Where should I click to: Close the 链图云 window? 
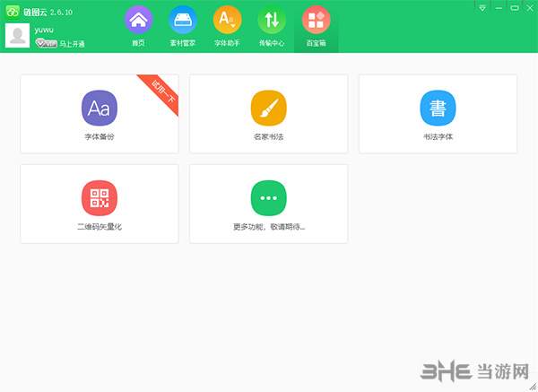coord(530,8)
